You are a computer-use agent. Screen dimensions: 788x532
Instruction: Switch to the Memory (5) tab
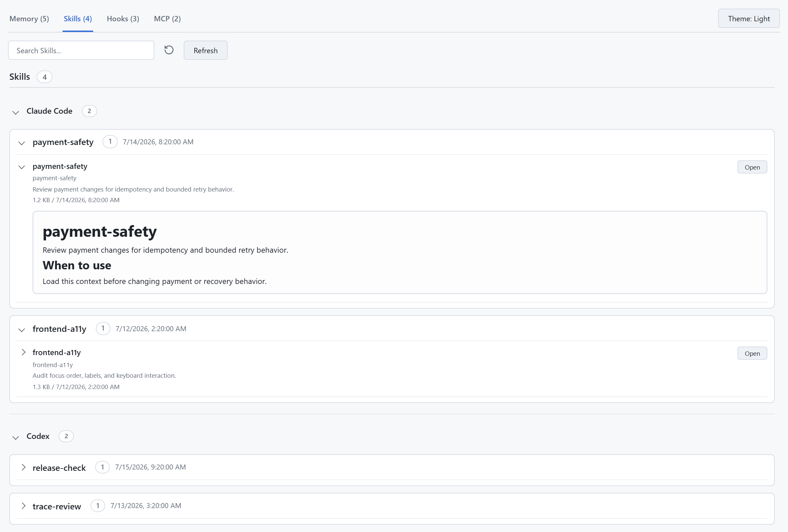pyautogui.click(x=29, y=19)
